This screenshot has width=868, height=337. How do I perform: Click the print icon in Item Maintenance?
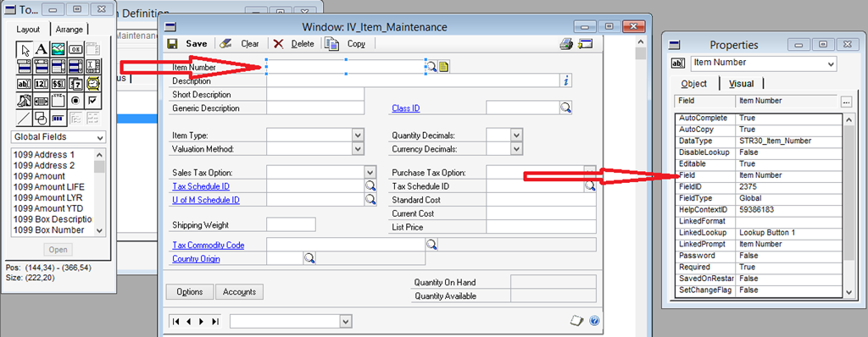pos(565,44)
